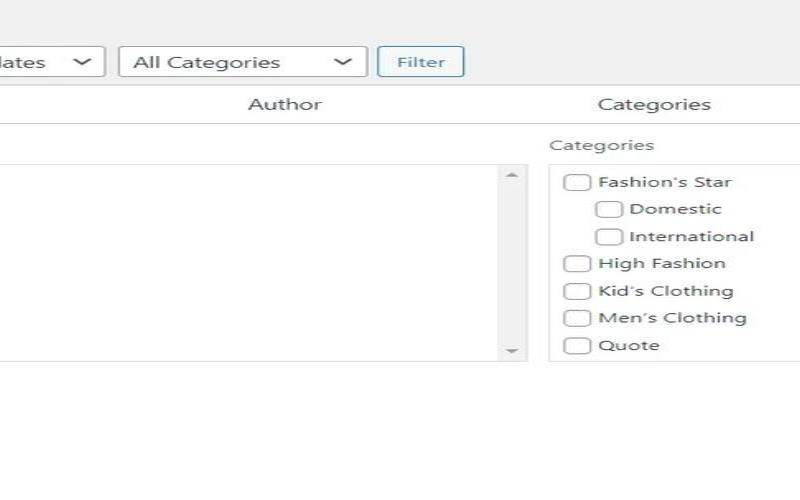800x500 pixels.
Task: Click the scroll down arrow beside text area
Action: point(512,351)
